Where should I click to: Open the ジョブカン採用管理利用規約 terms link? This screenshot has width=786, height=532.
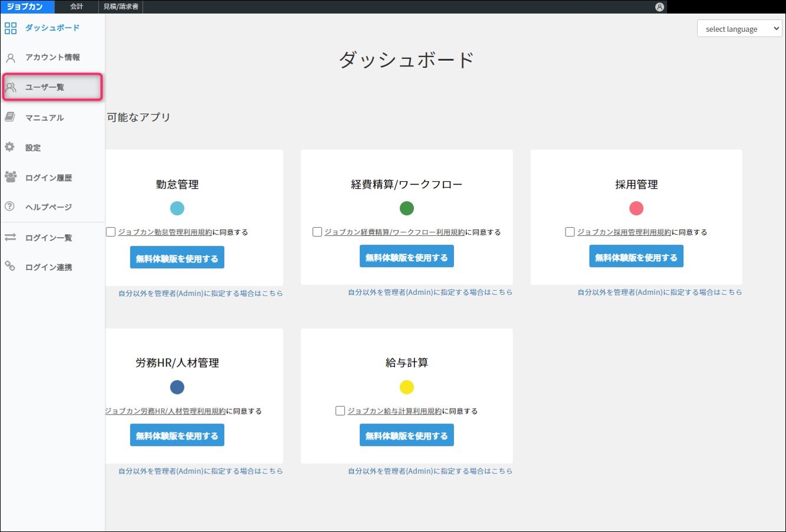[x=624, y=232]
